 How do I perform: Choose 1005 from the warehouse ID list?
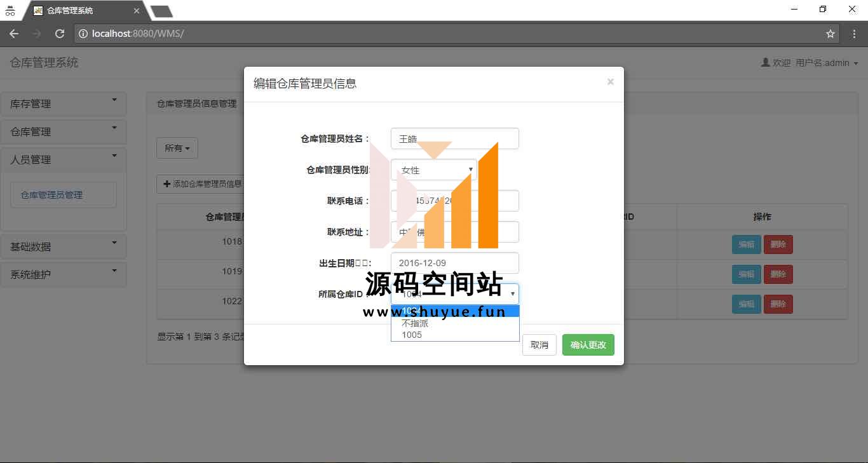[455, 335]
